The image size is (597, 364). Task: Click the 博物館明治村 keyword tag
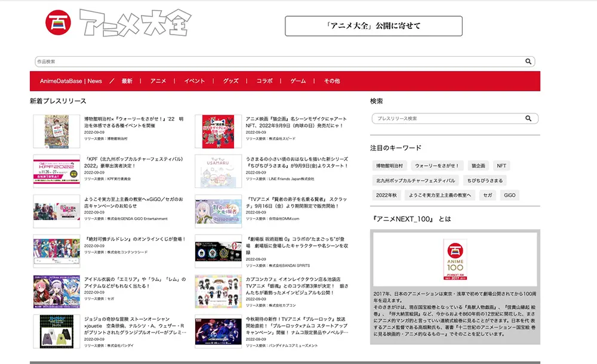pyautogui.click(x=389, y=166)
